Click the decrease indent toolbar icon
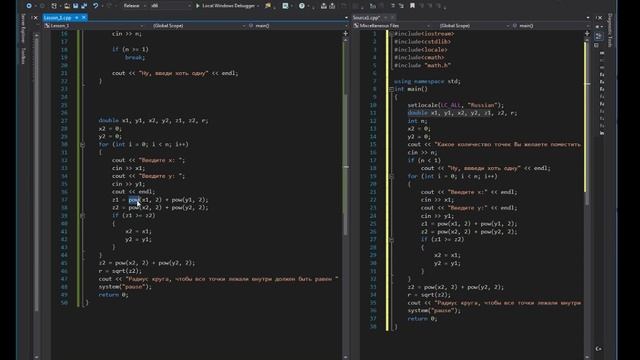Image resolution: width=640 pixels, height=360 pixels. [393, 6]
